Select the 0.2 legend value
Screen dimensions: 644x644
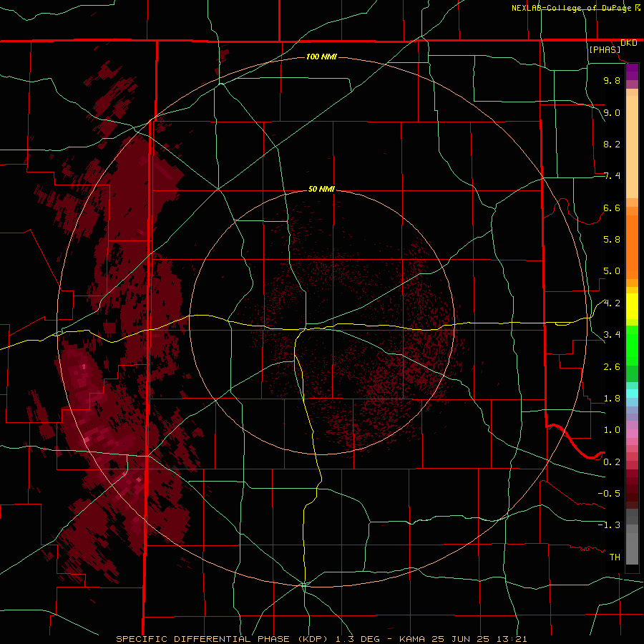point(612,462)
